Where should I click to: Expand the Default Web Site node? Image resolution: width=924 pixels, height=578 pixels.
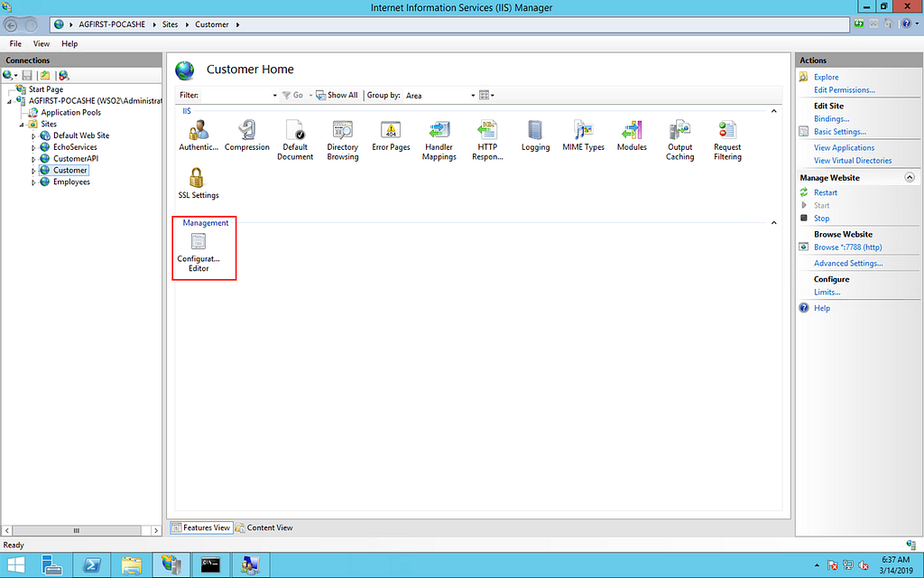33,136
